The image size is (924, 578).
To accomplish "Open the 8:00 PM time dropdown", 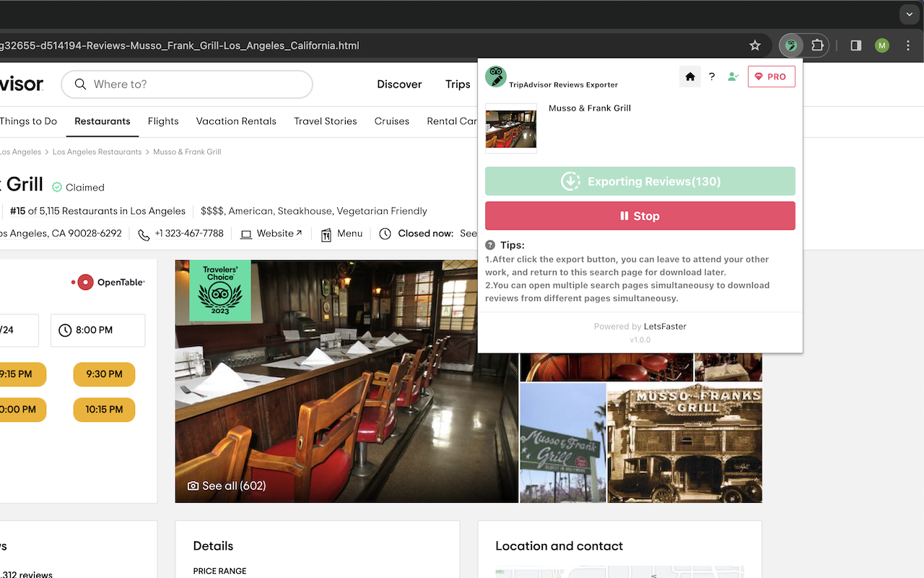I will pyautogui.click(x=97, y=330).
